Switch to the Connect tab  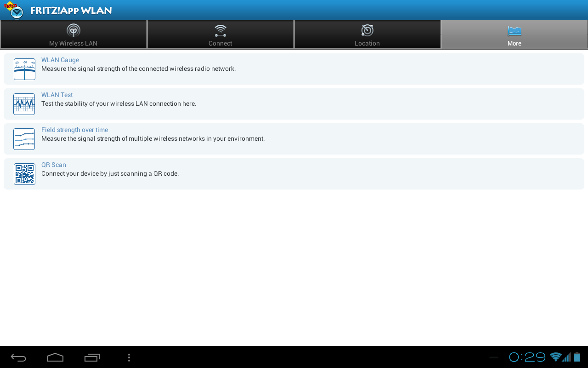tap(220, 34)
